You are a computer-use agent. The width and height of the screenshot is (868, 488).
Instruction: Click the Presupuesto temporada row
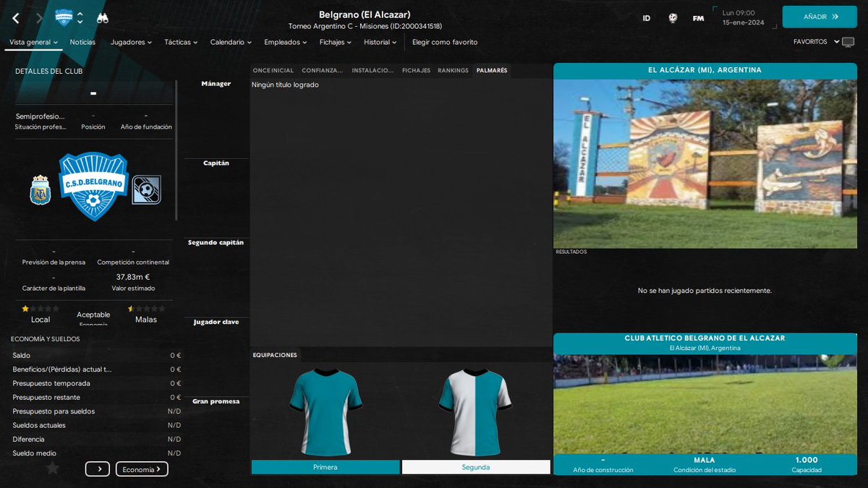point(97,383)
